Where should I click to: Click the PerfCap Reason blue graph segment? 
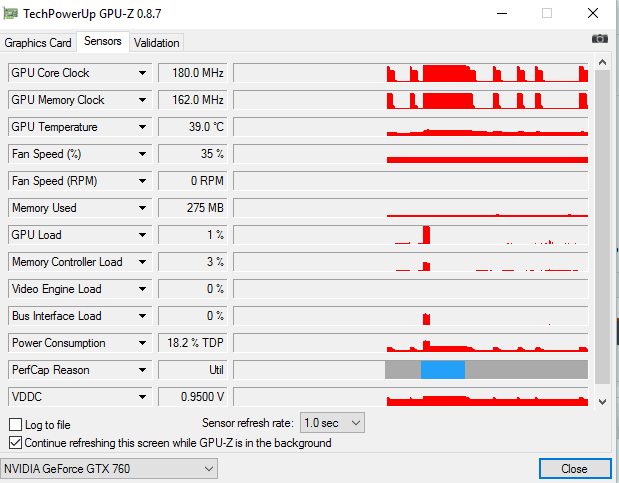tap(443, 370)
